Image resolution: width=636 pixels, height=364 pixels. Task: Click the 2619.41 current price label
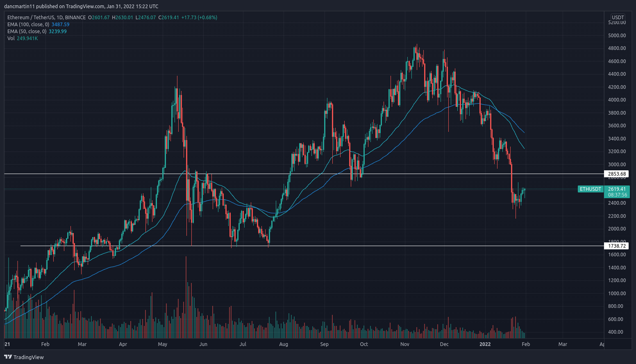[617, 189]
